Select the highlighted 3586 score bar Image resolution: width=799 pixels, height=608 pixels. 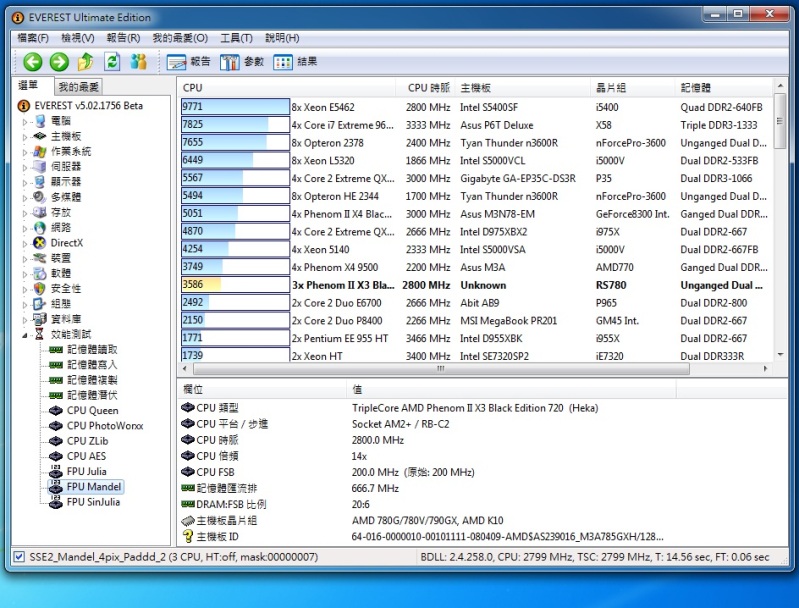[x=235, y=284]
